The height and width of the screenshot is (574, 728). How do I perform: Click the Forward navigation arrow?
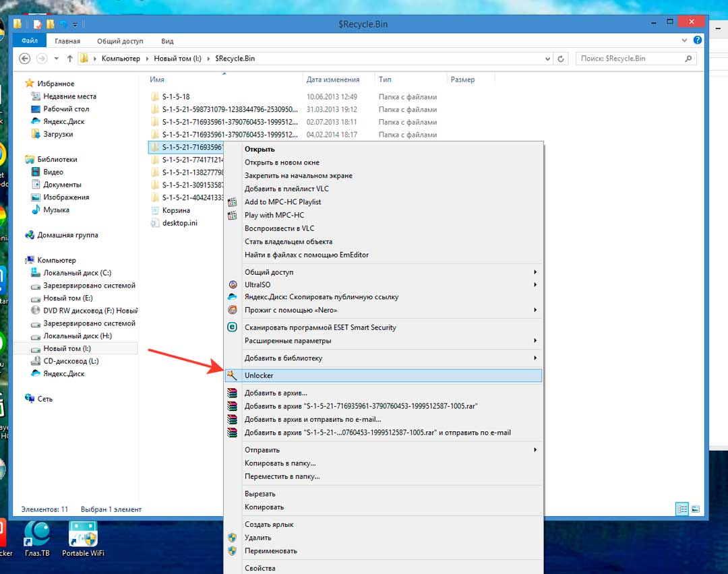point(42,59)
